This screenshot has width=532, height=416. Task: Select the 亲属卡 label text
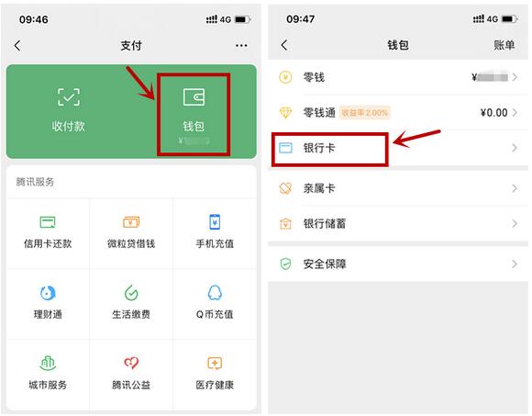(x=319, y=188)
